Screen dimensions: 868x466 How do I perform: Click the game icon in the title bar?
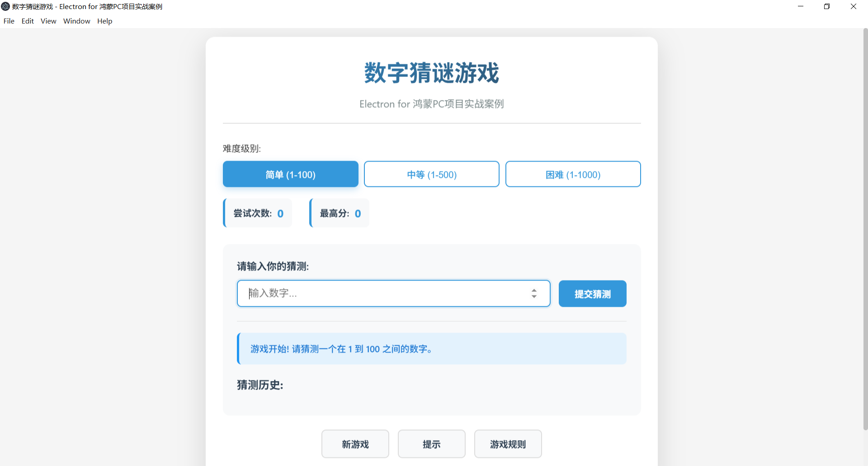coord(5,6)
